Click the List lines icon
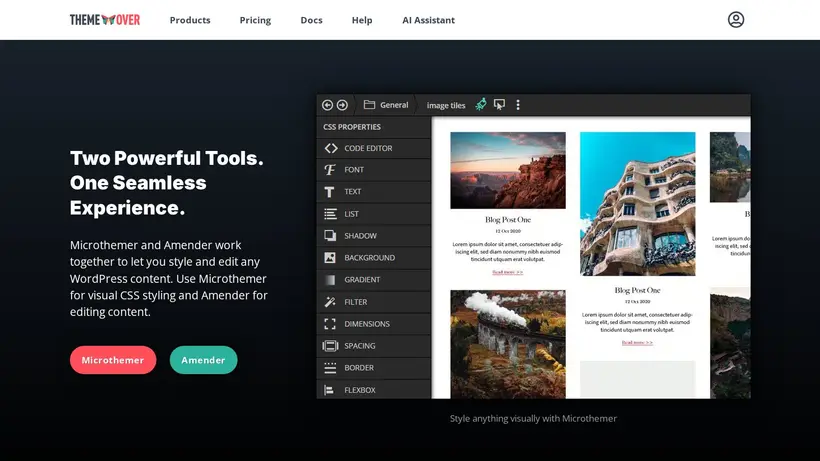The image size is (820, 461). [330, 214]
